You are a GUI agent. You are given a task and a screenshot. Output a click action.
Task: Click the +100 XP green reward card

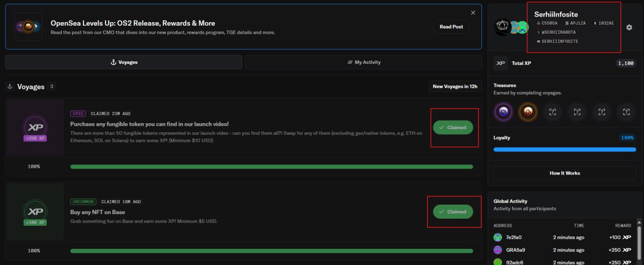point(35,212)
